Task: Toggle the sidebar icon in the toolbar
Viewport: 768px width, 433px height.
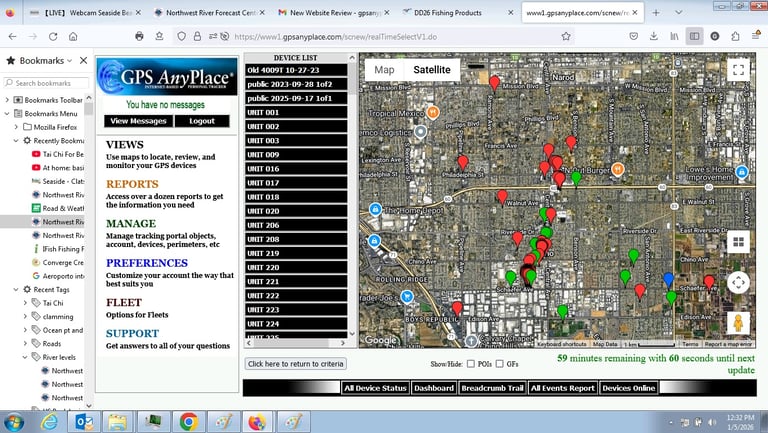Action: (x=694, y=36)
